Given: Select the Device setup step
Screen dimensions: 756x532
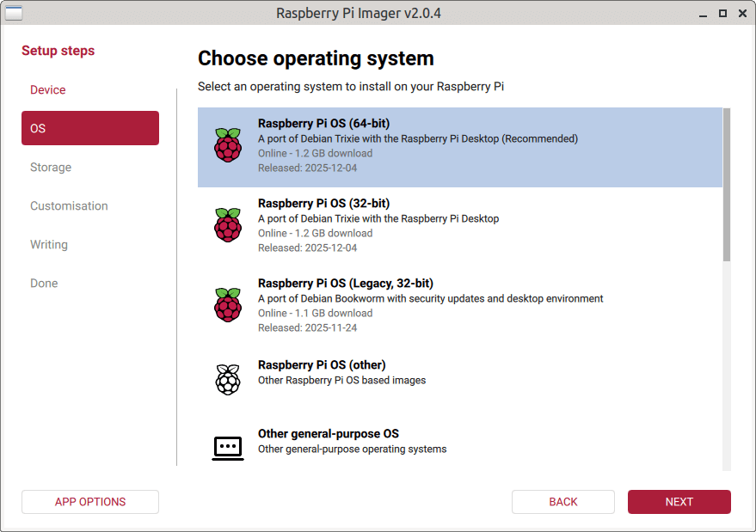Looking at the screenshot, I should point(47,89).
